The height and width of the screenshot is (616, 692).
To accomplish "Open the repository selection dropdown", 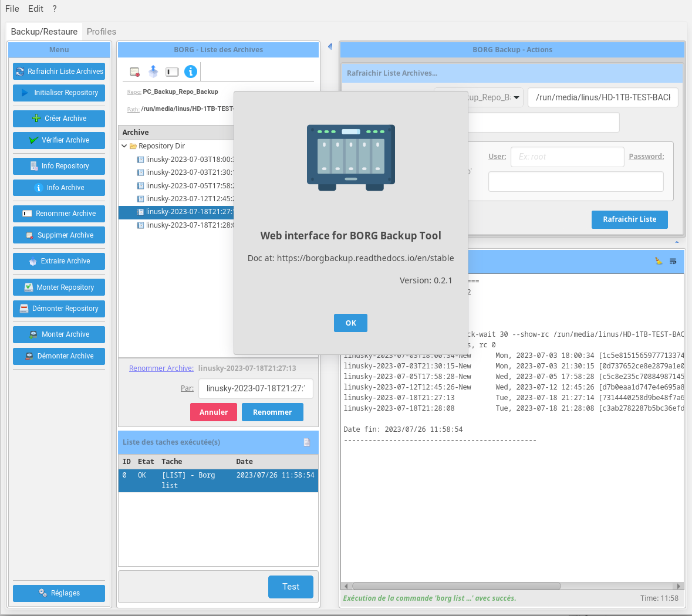I will click(517, 97).
